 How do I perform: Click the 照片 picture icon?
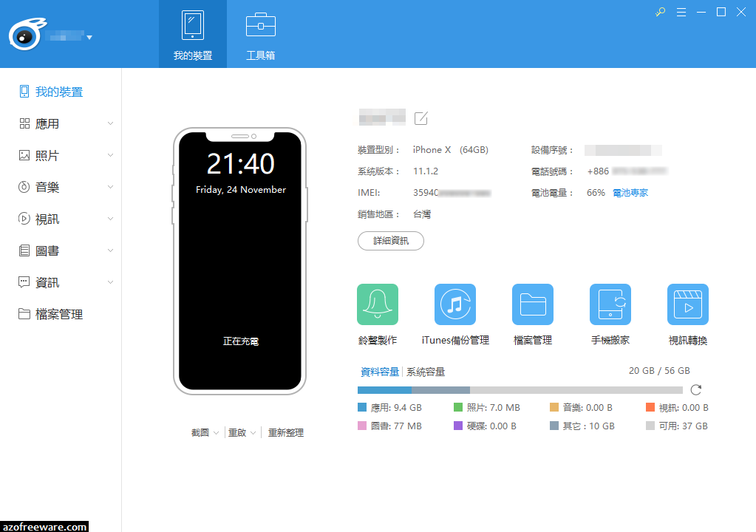(24, 155)
